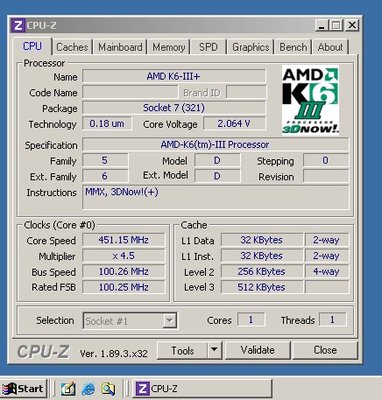Open the Socket #1 selection combo box
This screenshot has width=382, height=400.
130,321
